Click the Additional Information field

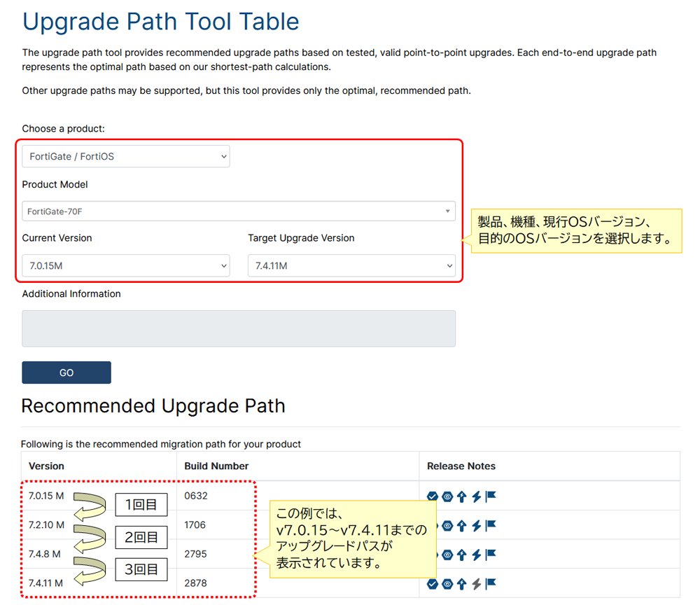point(239,328)
